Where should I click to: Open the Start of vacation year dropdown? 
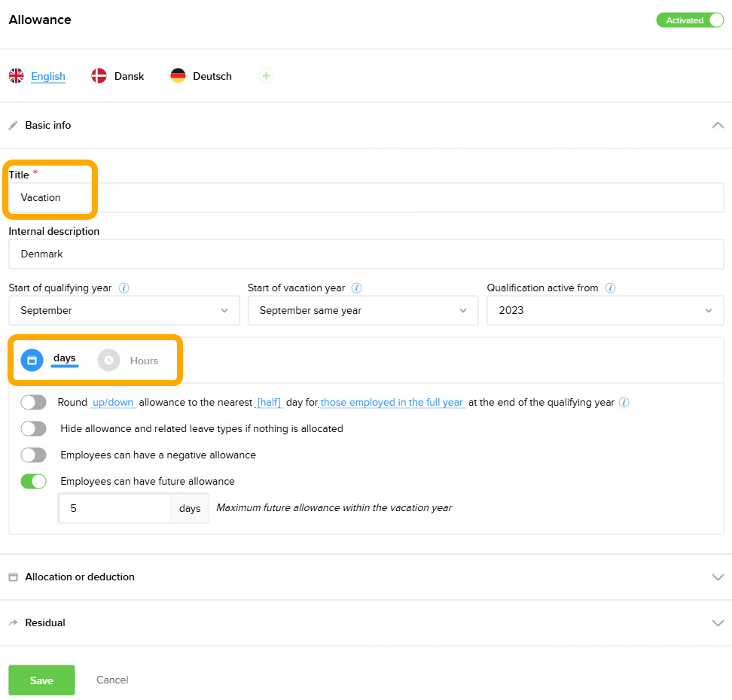pyautogui.click(x=363, y=311)
